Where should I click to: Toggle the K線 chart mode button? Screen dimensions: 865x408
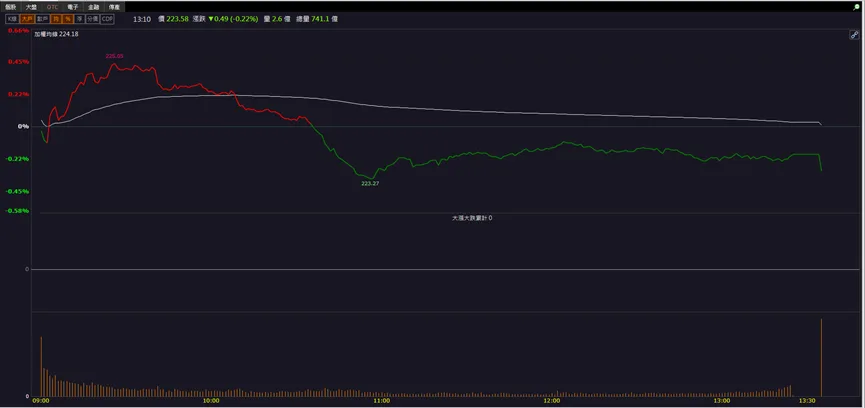click(12, 19)
